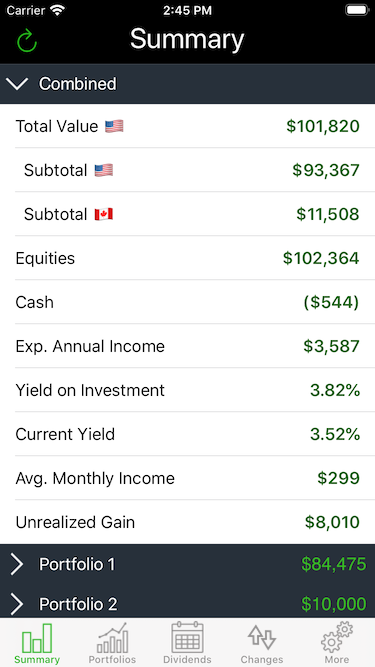
Task: Tap the Canadian flag beside Subtotal
Action: click(104, 214)
